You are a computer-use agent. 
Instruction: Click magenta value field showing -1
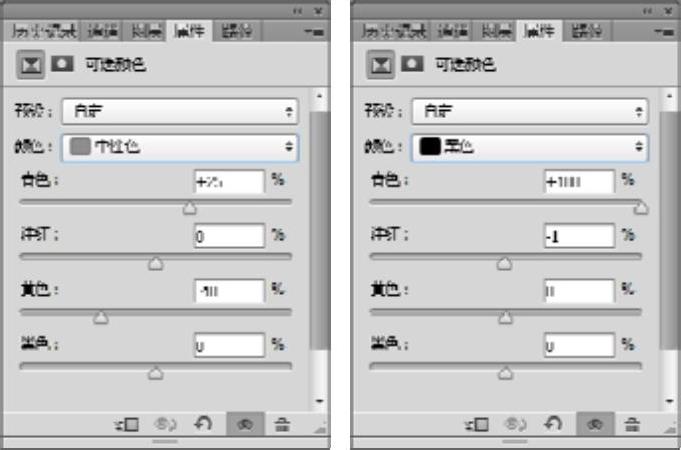(579, 236)
